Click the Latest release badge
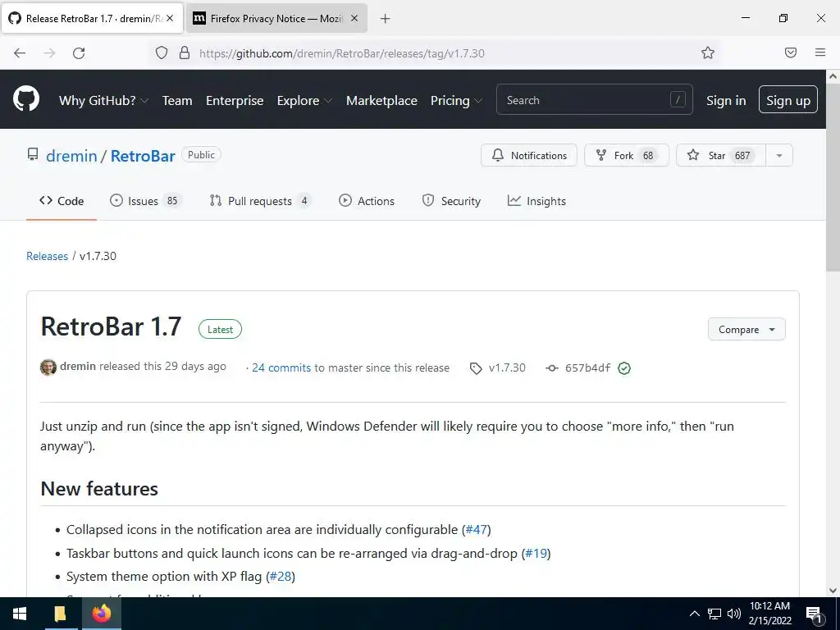Viewport: 840px width, 630px height. 220,330
